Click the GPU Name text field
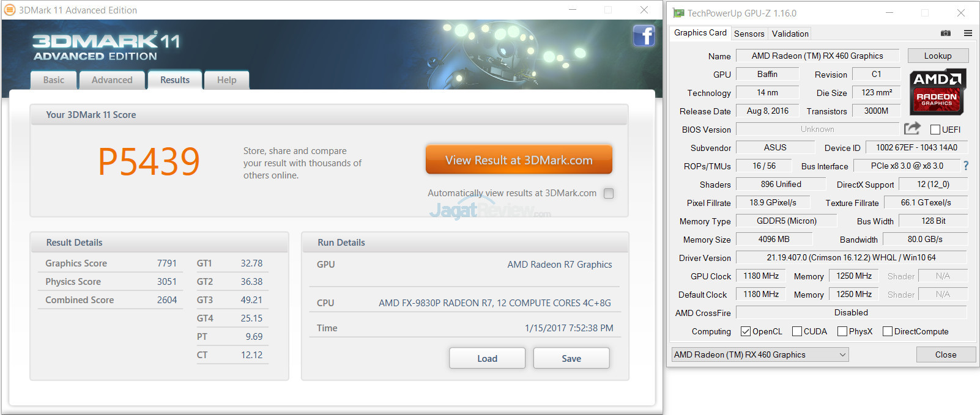This screenshot has height=415, width=980. pos(817,56)
